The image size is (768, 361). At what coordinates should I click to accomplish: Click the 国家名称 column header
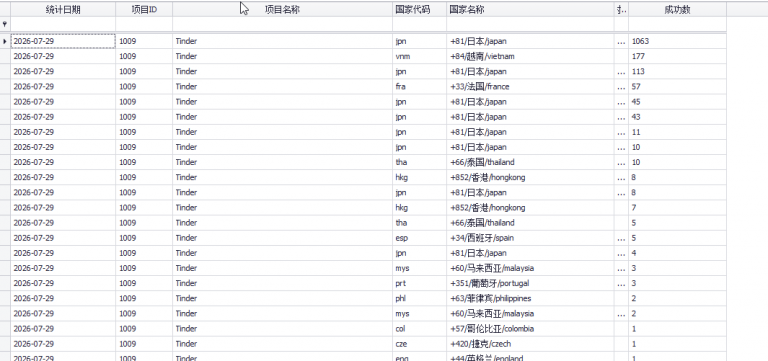530,9
